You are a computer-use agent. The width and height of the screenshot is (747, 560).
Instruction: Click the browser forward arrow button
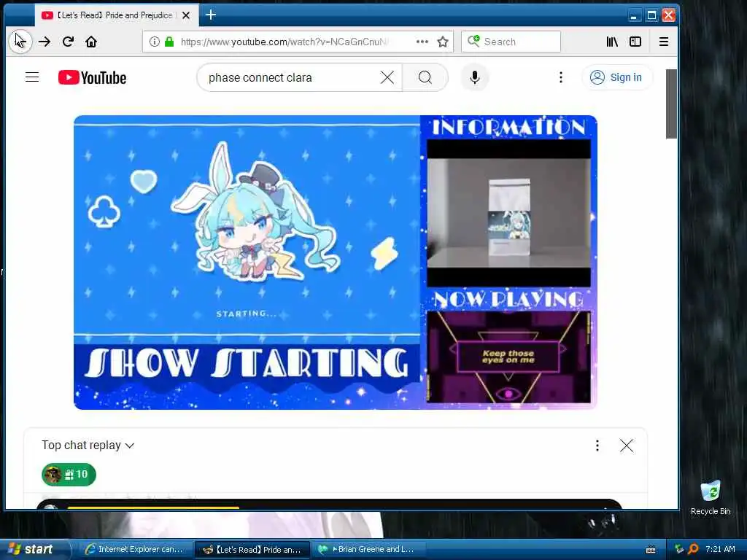(44, 42)
